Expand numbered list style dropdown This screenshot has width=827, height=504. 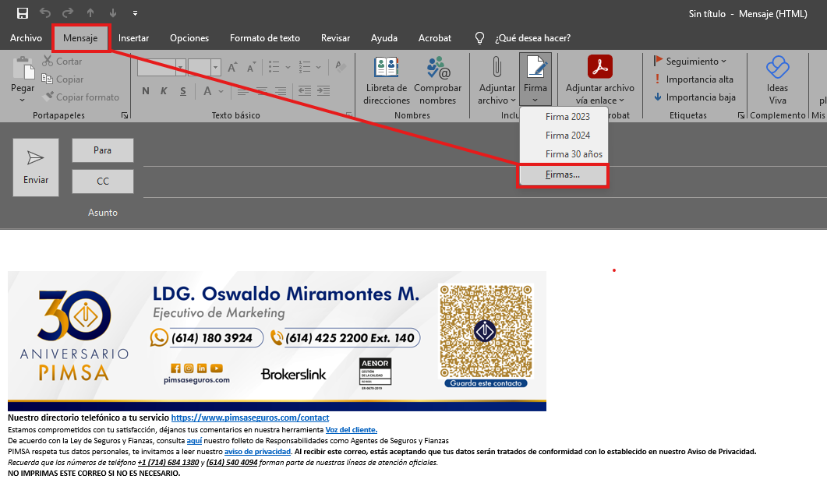tap(318, 67)
